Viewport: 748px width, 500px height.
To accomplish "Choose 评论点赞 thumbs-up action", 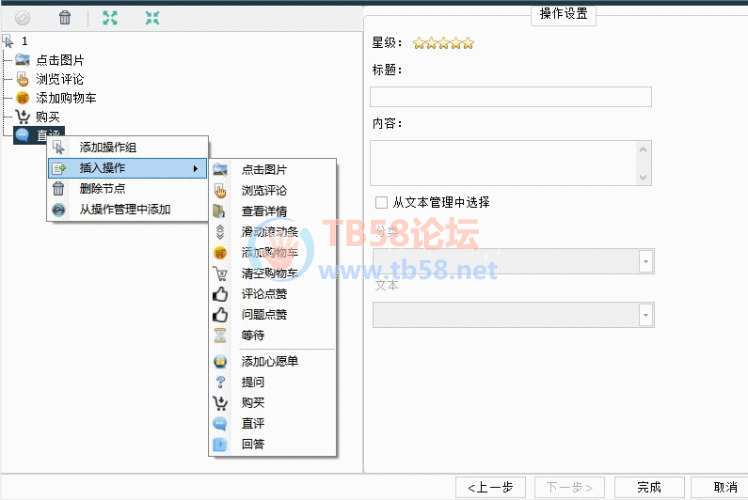I will pyautogui.click(x=263, y=294).
